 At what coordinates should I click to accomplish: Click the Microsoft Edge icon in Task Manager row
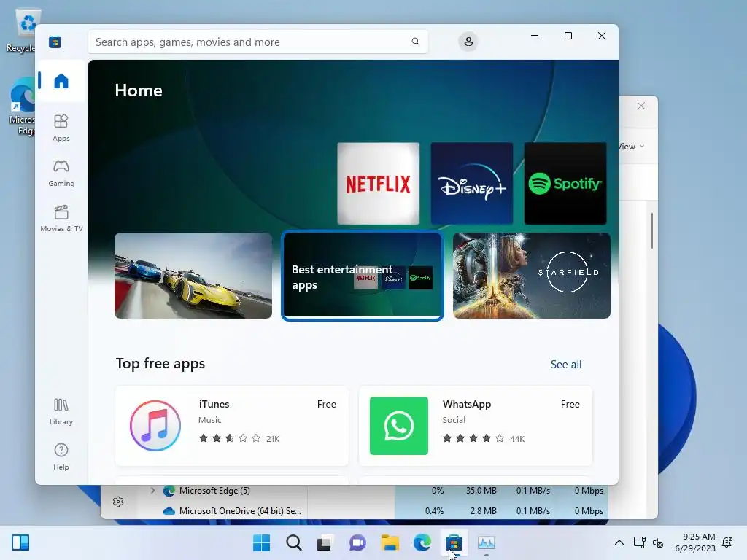[169, 491]
